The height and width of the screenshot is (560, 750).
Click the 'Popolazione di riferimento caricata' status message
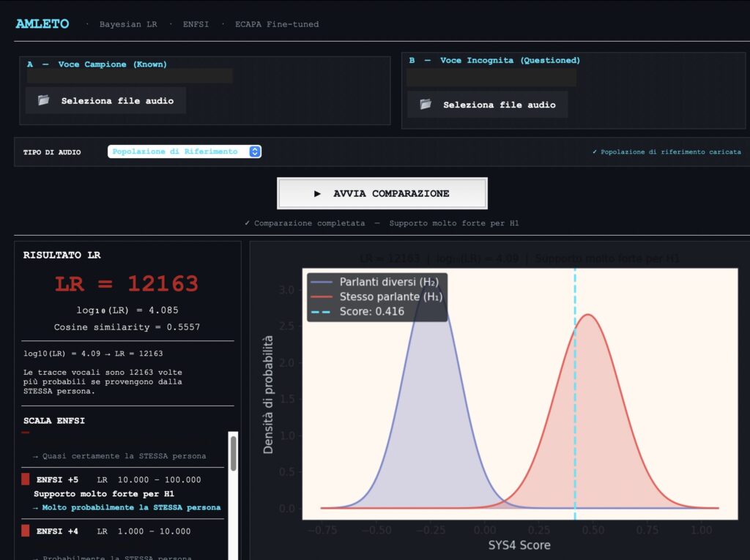(667, 152)
